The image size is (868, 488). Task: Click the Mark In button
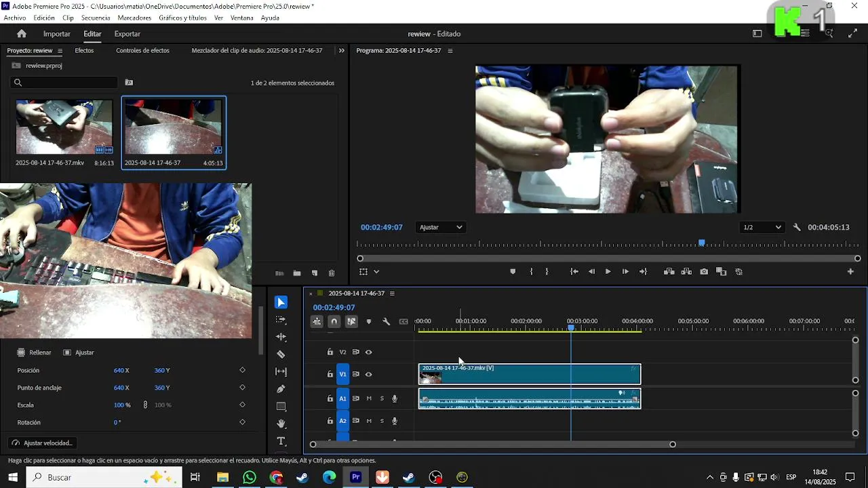pyautogui.click(x=531, y=272)
